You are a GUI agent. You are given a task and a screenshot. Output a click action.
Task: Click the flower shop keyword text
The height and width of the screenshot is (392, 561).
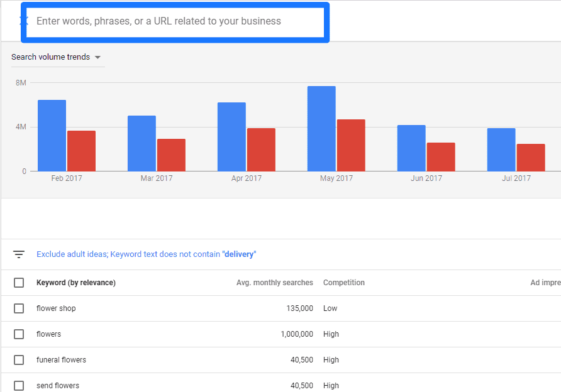[x=56, y=308]
